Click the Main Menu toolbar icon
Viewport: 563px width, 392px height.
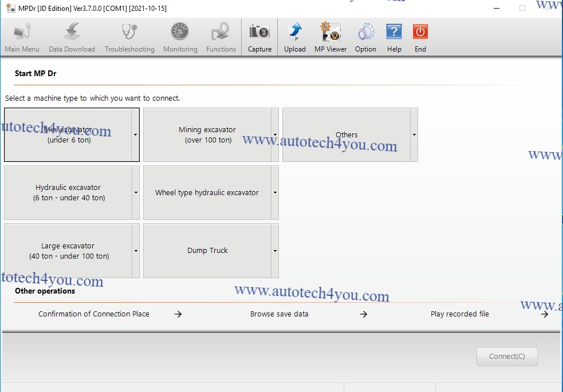click(x=22, y=32)
